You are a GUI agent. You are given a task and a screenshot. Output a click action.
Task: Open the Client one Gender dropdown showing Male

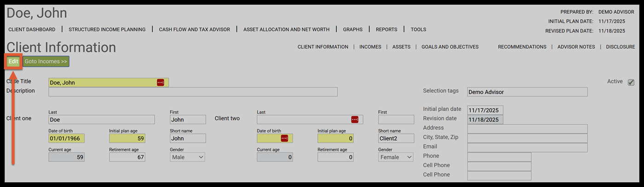(x=188, y=157)
